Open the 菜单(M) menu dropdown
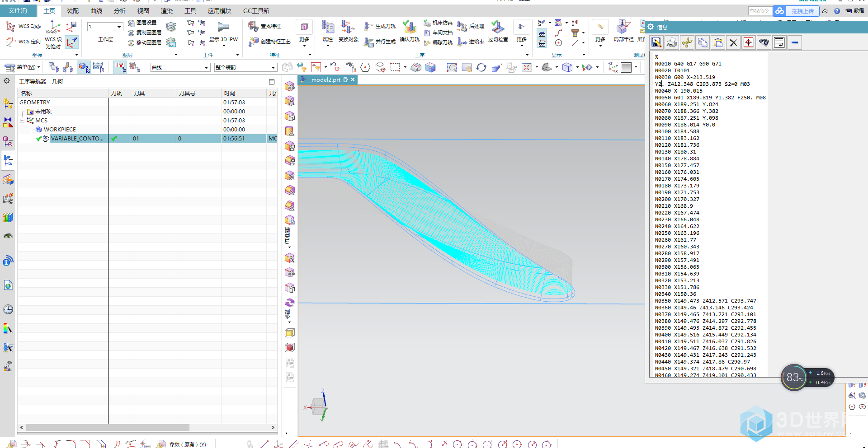The height and width of the screenshot is (448, 868). pyautogui.click(x=23, y=67)
